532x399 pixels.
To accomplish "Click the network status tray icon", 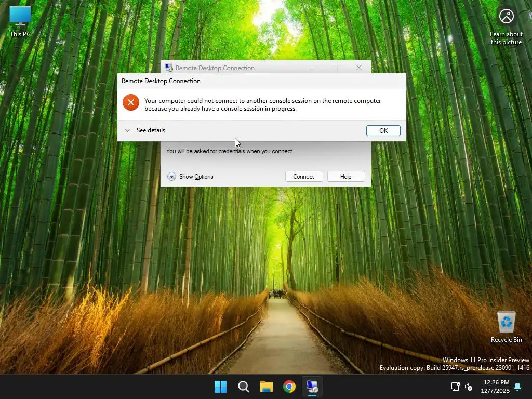I will [455, 387].
